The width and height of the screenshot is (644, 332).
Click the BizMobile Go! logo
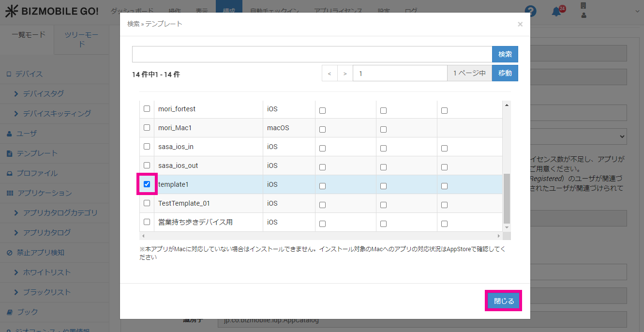[x=51, y=12]
